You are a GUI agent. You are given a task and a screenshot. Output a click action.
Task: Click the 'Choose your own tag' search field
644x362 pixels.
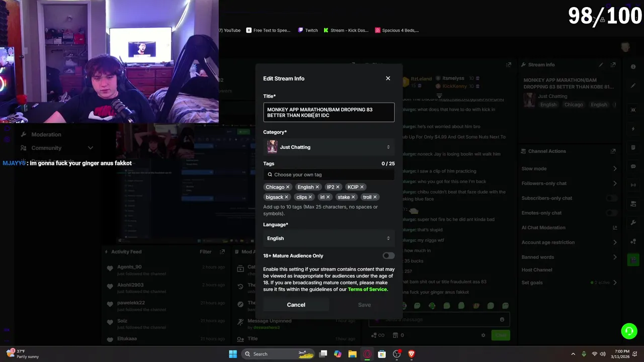(x=329, y=174)
